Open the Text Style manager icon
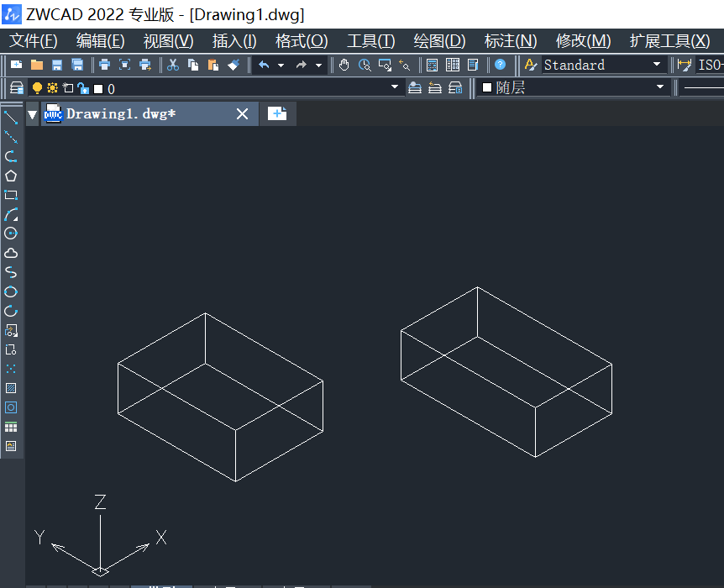724x588 pixels. (x=531, y=65)
